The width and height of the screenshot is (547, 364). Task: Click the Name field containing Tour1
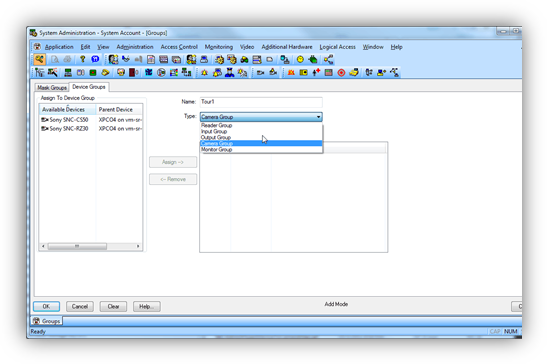point(261,102)
